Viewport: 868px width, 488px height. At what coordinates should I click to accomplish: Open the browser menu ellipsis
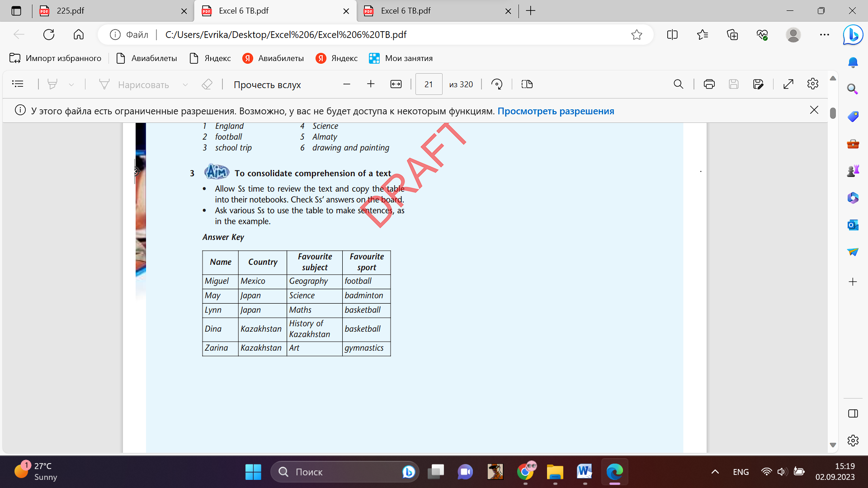(x=824, y=35)
